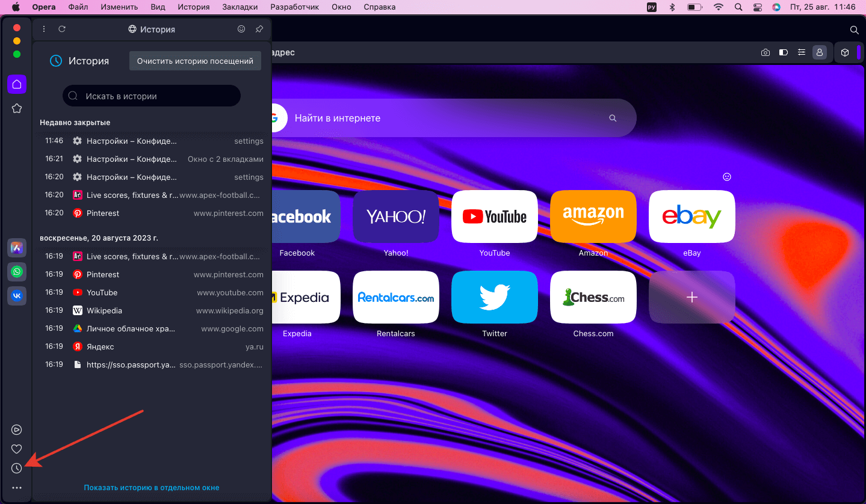866x504 pixels.
Task: Open the Вид menu
Action: [158, 7]
